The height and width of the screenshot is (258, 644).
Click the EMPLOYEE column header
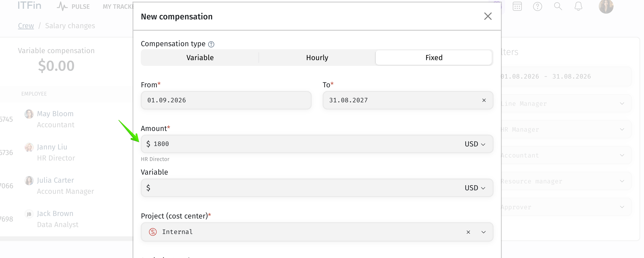click(x=34, y=94)
